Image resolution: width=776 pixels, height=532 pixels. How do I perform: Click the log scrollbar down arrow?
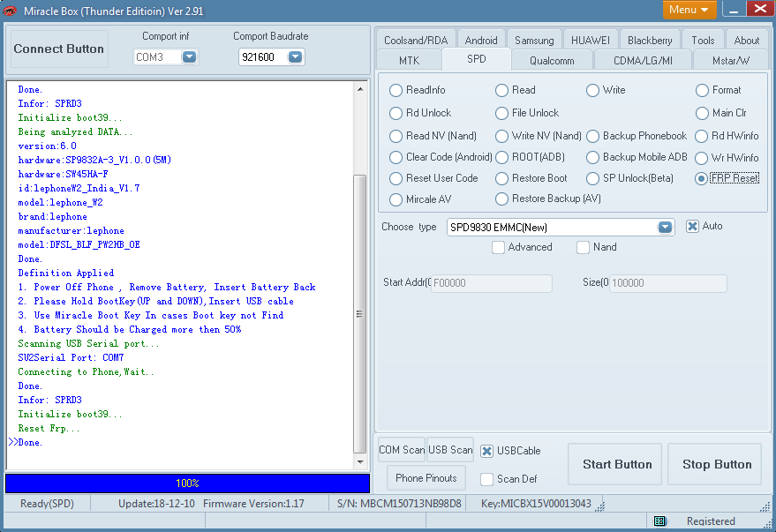pyautogui.click(x=360, y=461)
